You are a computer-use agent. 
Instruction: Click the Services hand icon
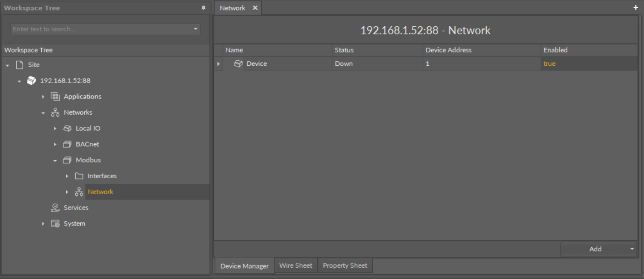(x=55, y=208)
